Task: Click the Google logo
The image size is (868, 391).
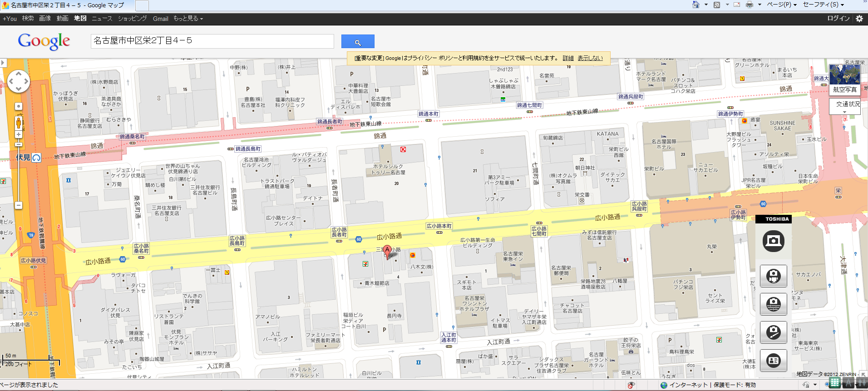Action: pyautogui.click(x=44, y=41)
